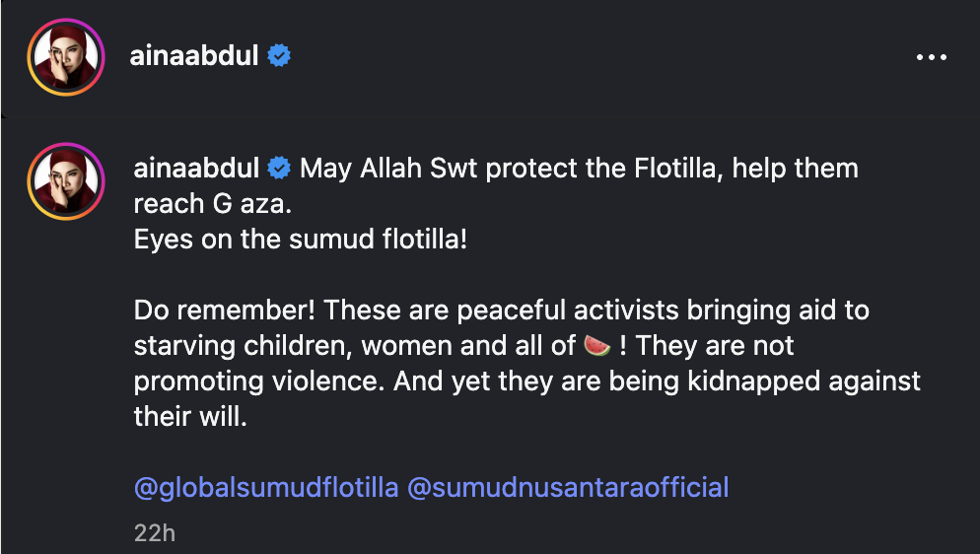980x554 pixels.
Task: Click the line 'Eyes on the sumud flotilla!'
Action: 301,240
